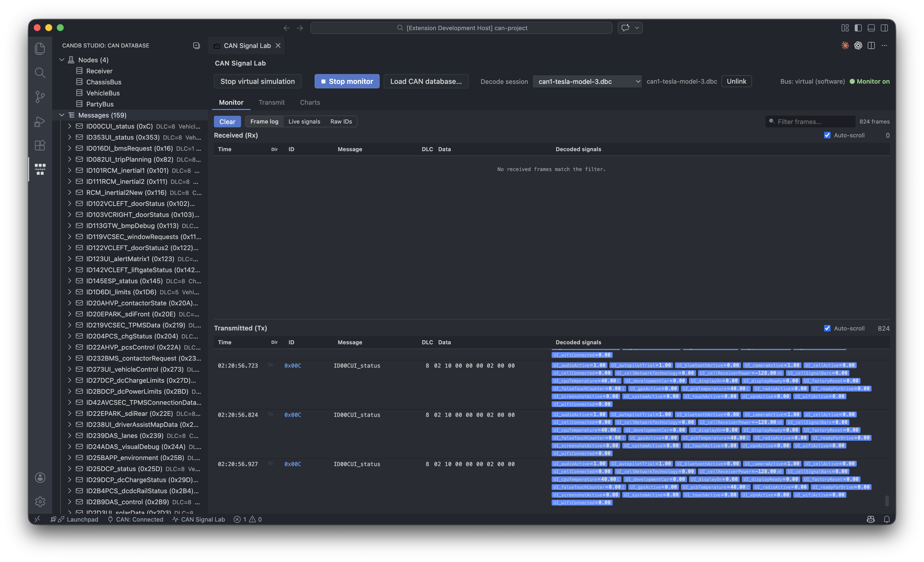Click the Stop monitor button

pos(346,81)
